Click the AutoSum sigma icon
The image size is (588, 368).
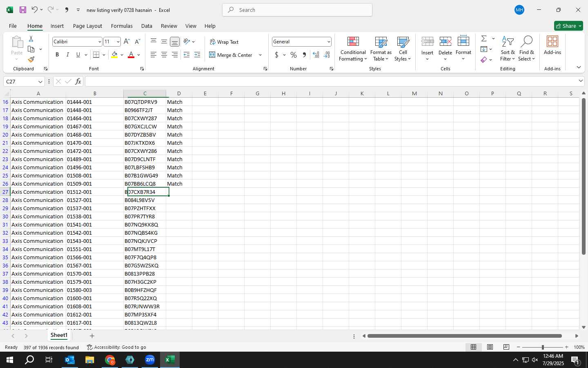pos(484,38)
